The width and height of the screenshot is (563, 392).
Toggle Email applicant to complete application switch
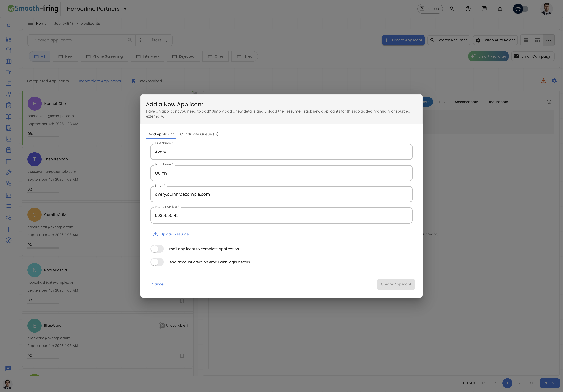157,249
